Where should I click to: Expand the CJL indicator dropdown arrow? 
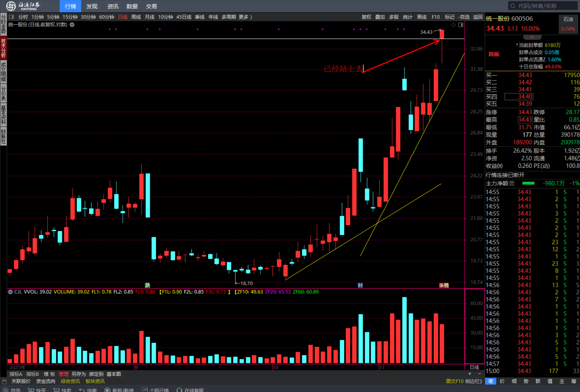pyautogui.click(x=10, y=292)
